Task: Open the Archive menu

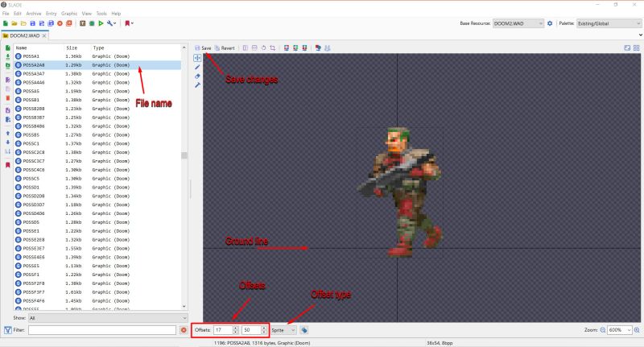Action: pyautogui.click(x=33, y=14)
